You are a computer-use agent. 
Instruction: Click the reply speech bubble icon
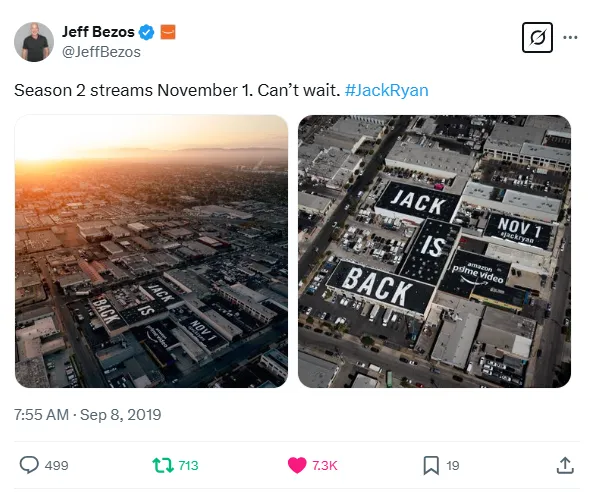point(29,465)
